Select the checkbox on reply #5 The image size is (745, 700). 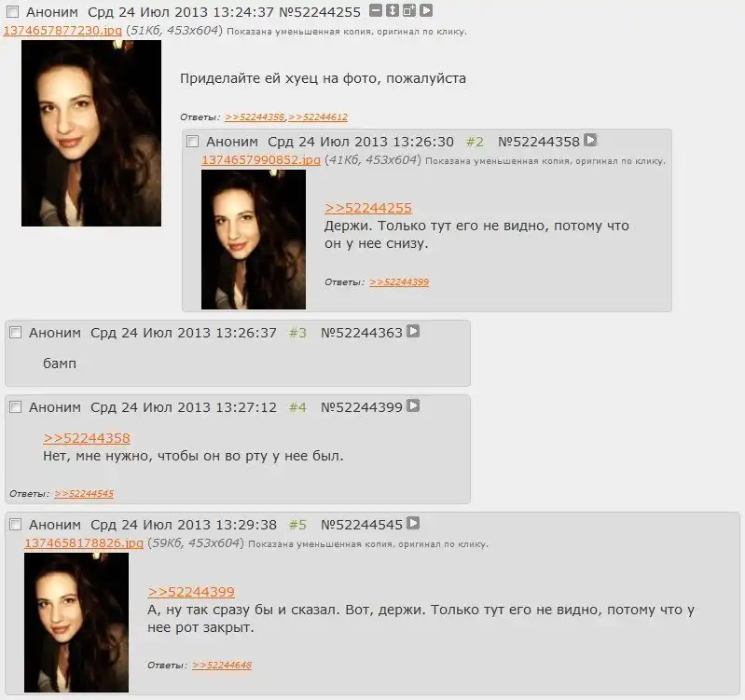click(x=16, y=524)
